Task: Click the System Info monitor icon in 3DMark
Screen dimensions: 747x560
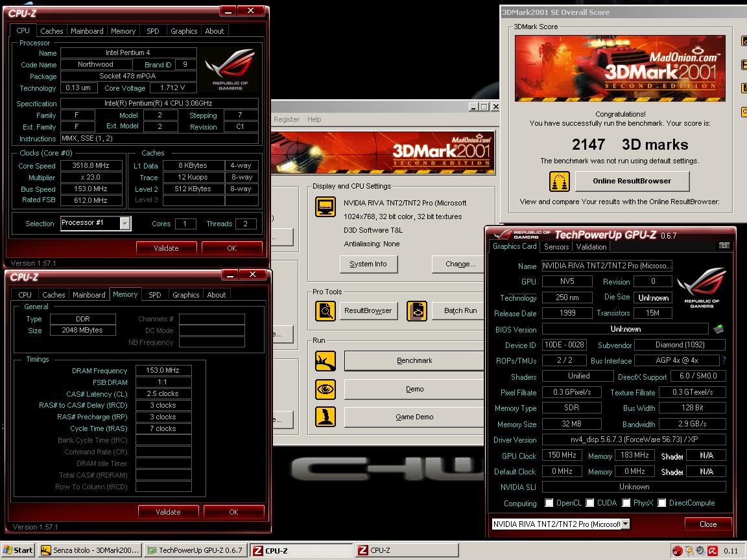Action: [326, 207]
